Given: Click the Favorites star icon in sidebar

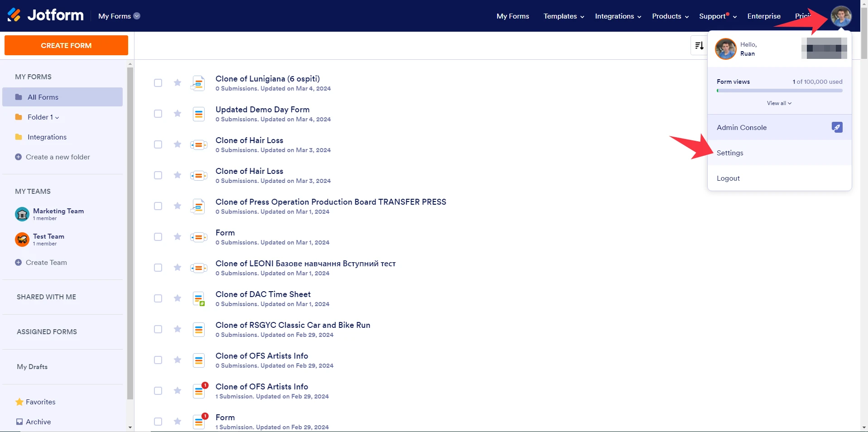Looking at the screenshot, I should 19,402.
